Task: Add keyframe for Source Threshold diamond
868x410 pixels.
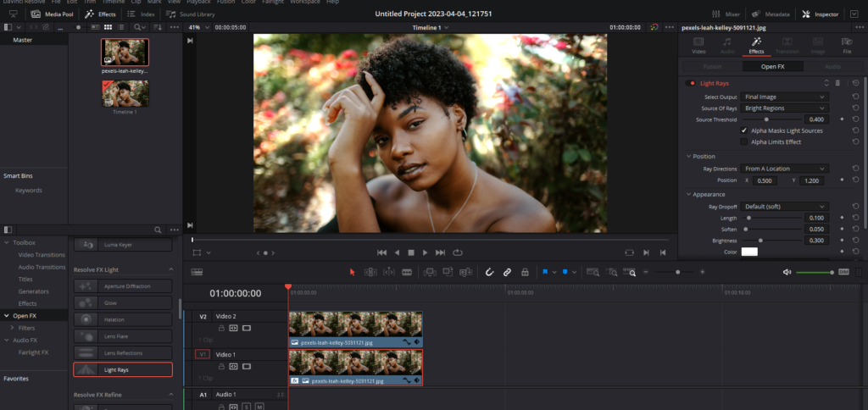Action: 842,119
